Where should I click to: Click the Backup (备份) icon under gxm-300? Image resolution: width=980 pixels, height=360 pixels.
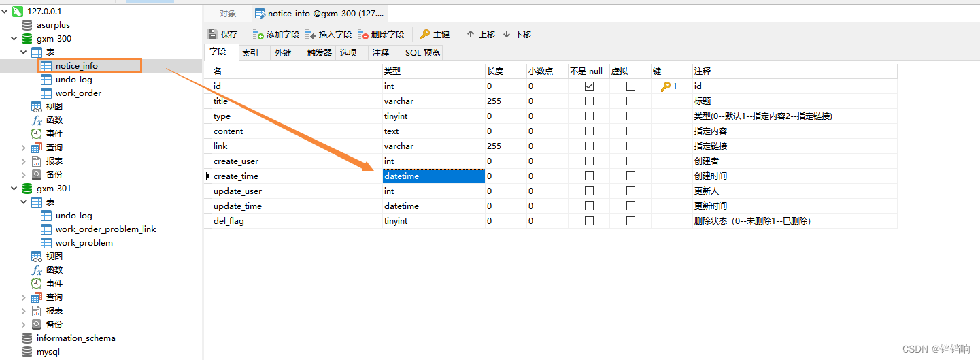coord(37,175)
